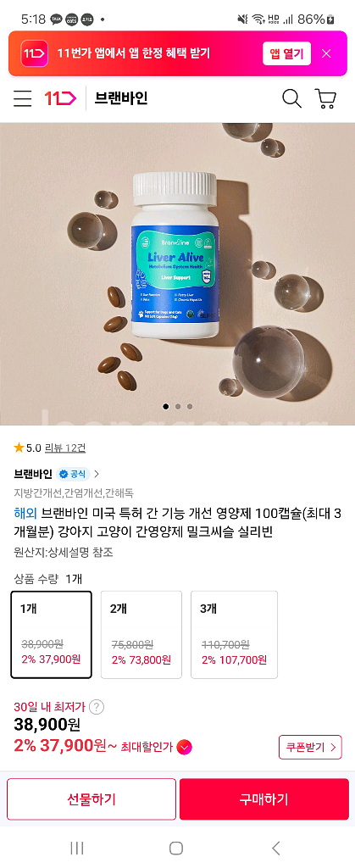Open the shopping cart

pos(325,98)
